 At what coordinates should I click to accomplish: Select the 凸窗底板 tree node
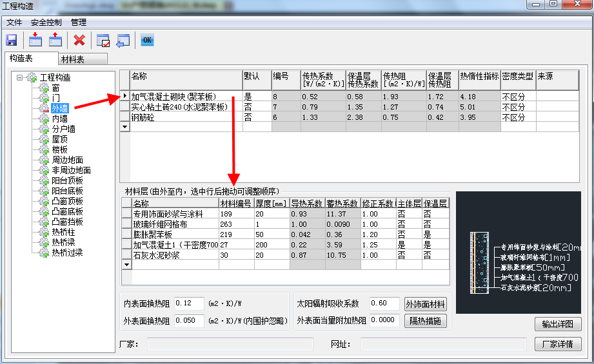68,211
